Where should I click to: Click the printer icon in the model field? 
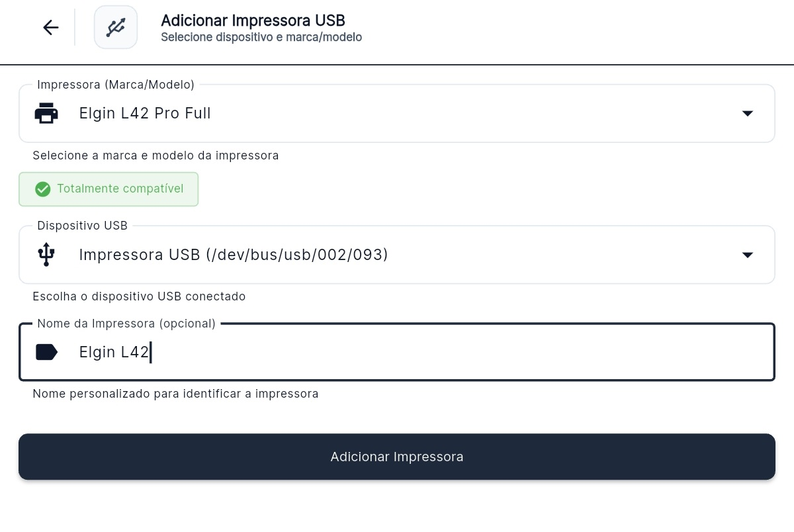(46, 113)
